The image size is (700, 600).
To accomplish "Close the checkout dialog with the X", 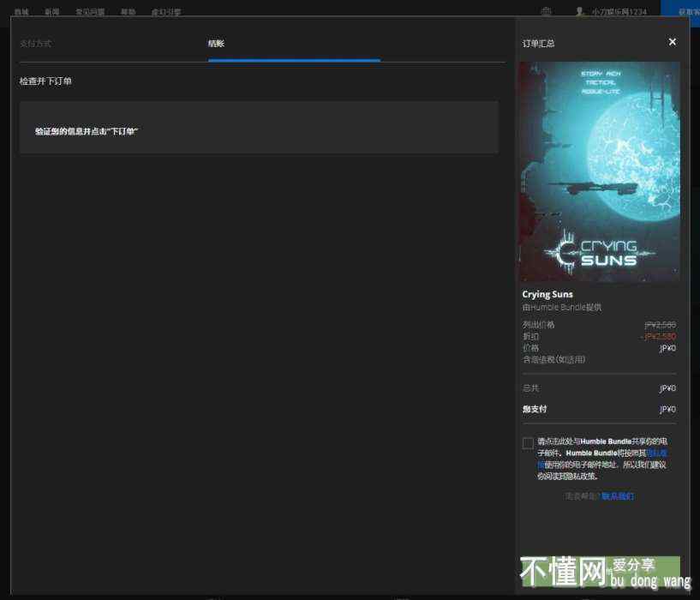I will click(x=673, y=42).
